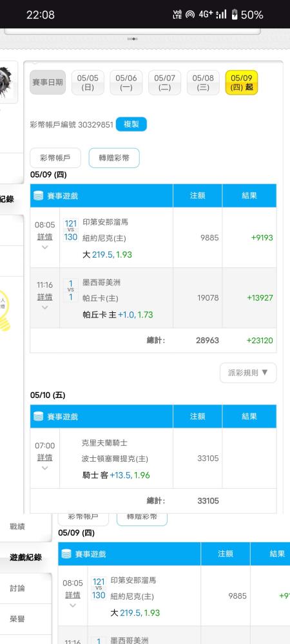Open the 轉贈彩幣 button
This screenshot has height=644, width=290.
(114, 158)
